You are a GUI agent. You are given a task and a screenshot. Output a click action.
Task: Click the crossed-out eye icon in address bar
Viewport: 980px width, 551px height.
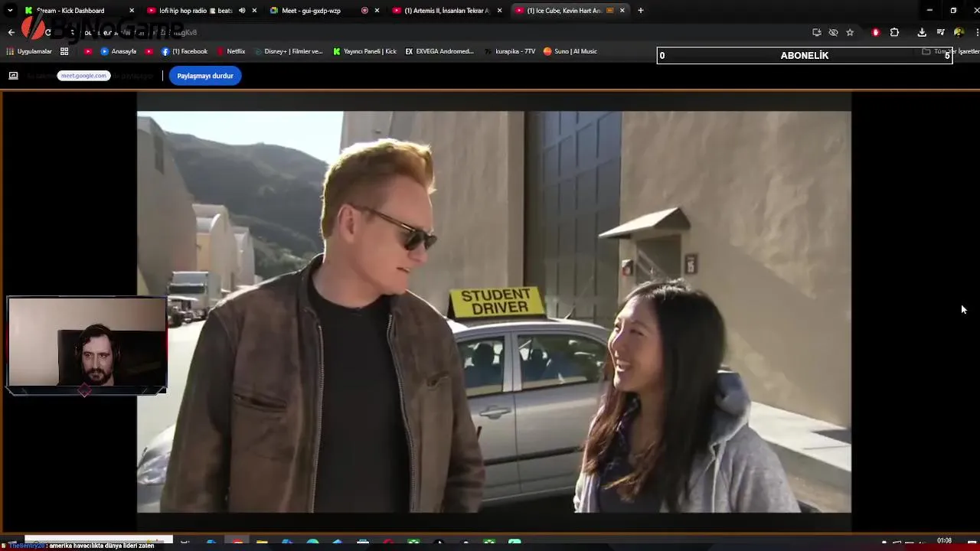point(833,32)
